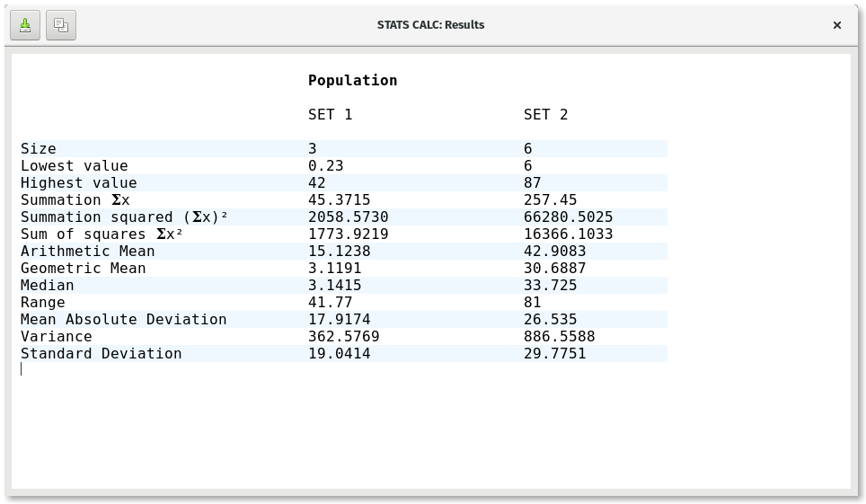Screen dimensions: 866x504
Task: Click the arithmetic mean 42.9083
Action: coord(554,252)
